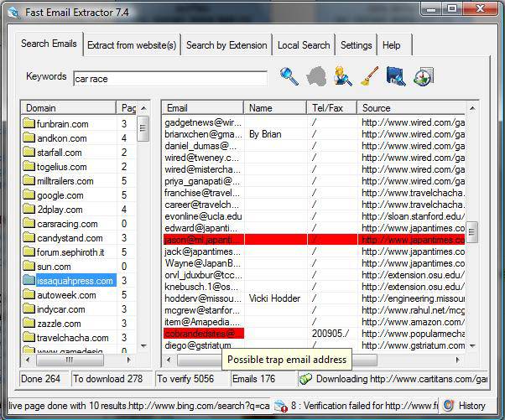
Task: Click domain list scroll up arrow
Action: point(143,108)
